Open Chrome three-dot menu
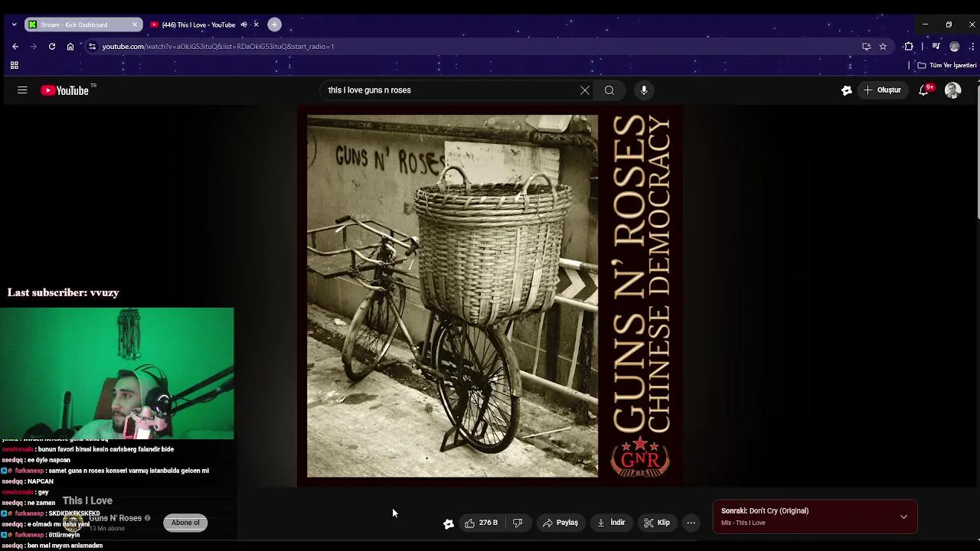 pyautogui.click(x=972, y=47)
